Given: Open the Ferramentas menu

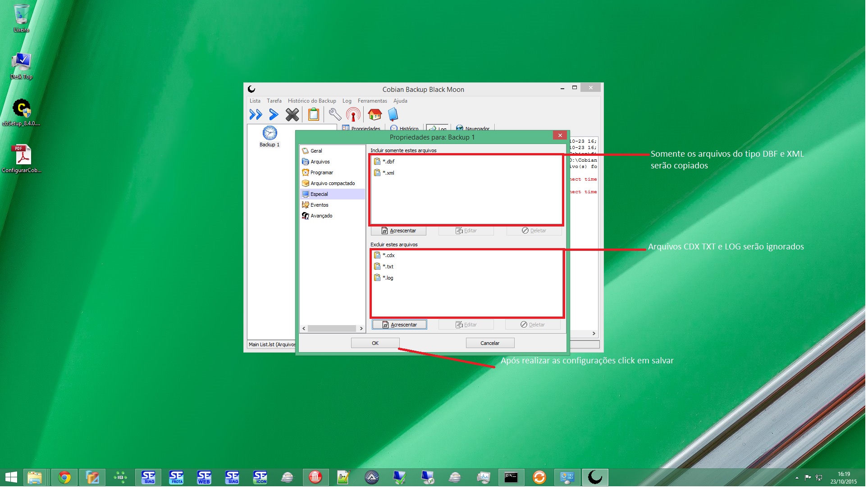Looking at the screenshot, I should click(373, 101).
